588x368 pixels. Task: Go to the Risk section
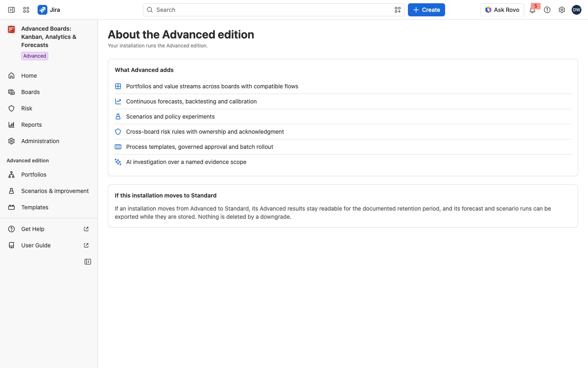coord(49,108)
